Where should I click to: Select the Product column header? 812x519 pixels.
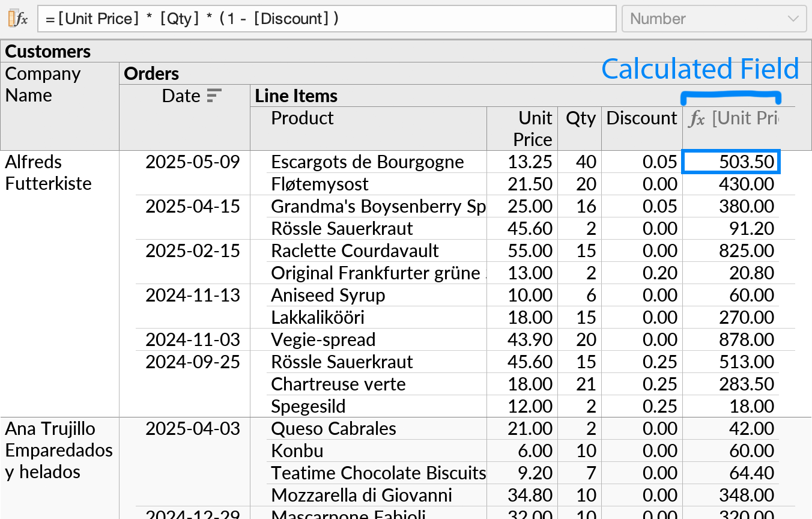point(302,118)
